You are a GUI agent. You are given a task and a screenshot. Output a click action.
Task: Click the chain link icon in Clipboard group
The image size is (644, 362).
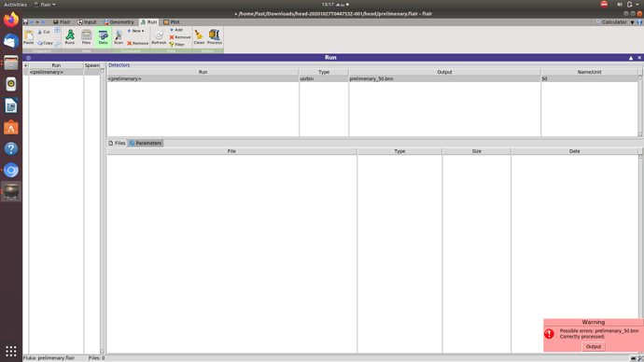pos(58,45)
